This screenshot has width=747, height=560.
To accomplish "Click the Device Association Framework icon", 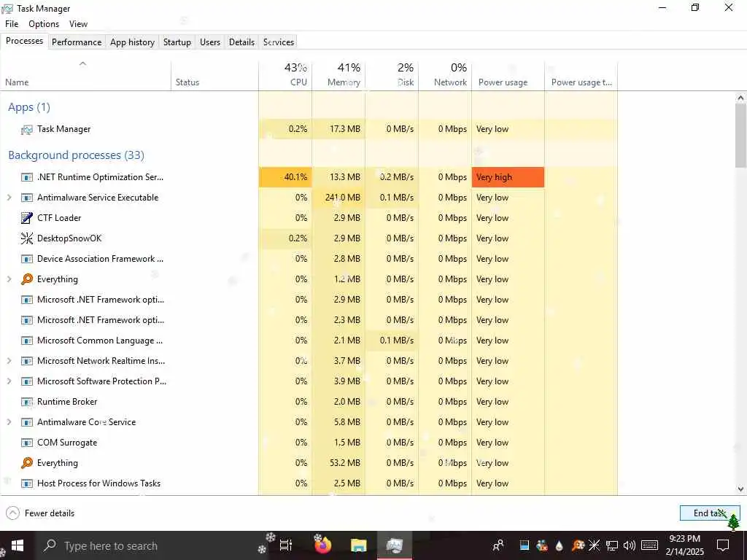I will pos(27,259).
